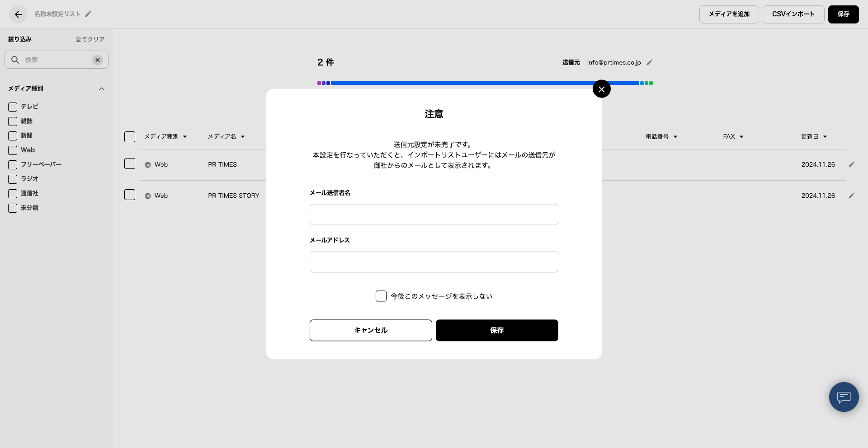Image resolution: width=868 pixels, height=448 pixels.
Task: Enable the テレビ media type filter
Action: [13, 107]
